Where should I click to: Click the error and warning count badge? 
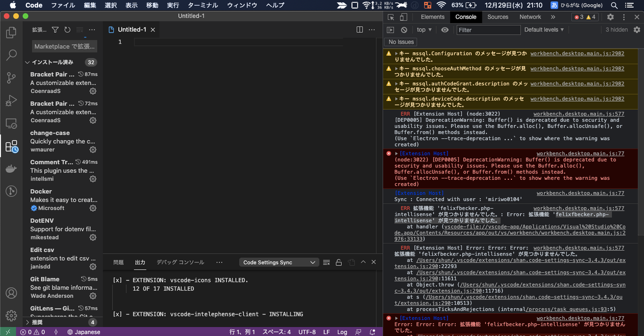point(585,17)
